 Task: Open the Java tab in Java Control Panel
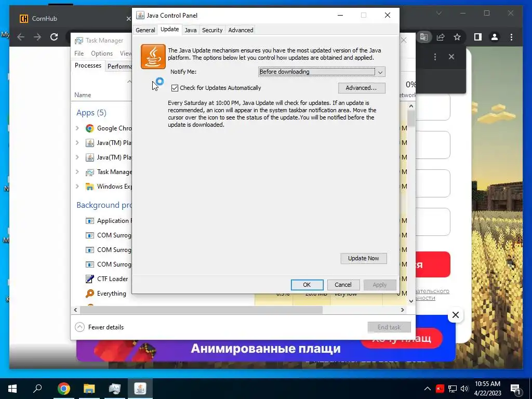pos(190,30)
